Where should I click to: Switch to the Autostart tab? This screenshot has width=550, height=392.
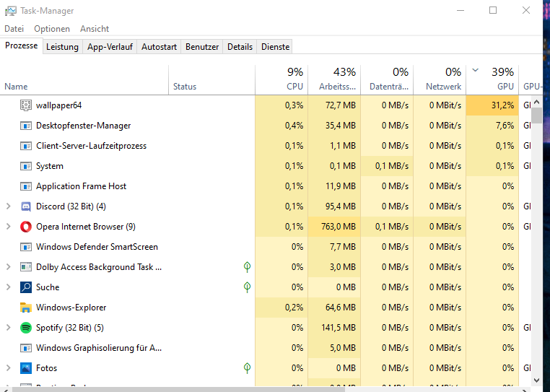(159, 47)
